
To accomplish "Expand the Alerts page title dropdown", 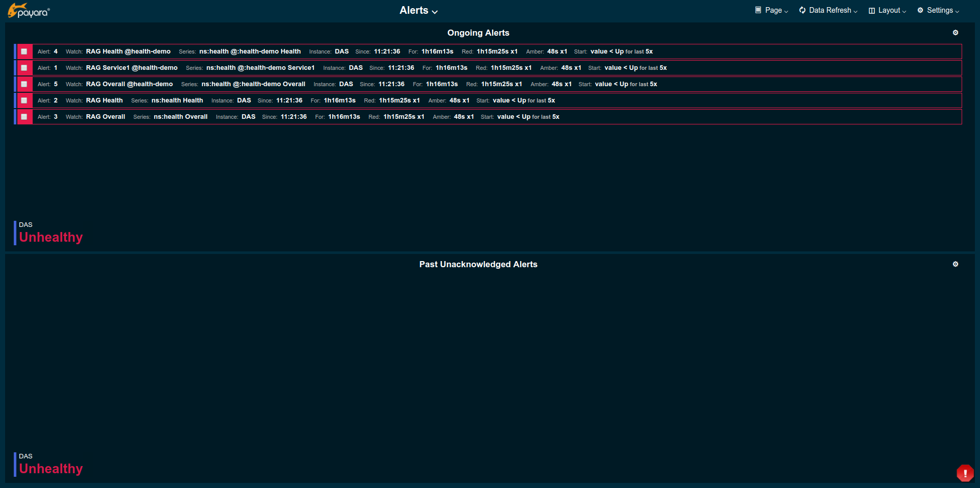I will 434,12.
